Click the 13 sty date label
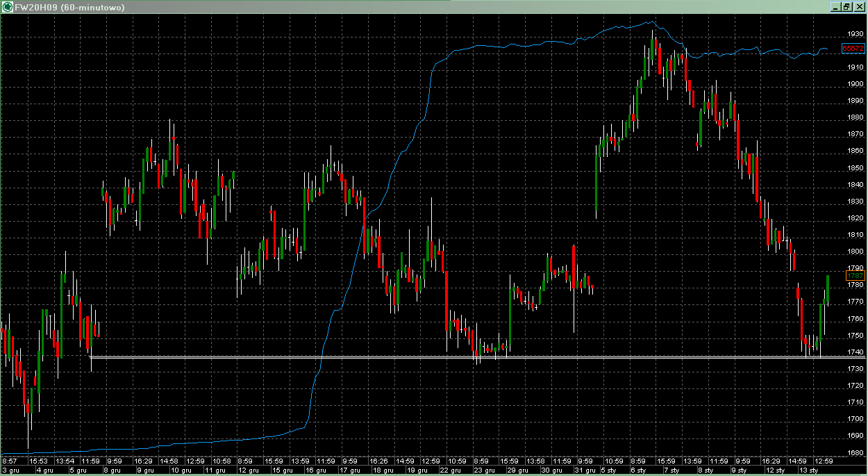The height and width of the screenshot is (476, 868). pyautogui.click(x=808, y=470)
